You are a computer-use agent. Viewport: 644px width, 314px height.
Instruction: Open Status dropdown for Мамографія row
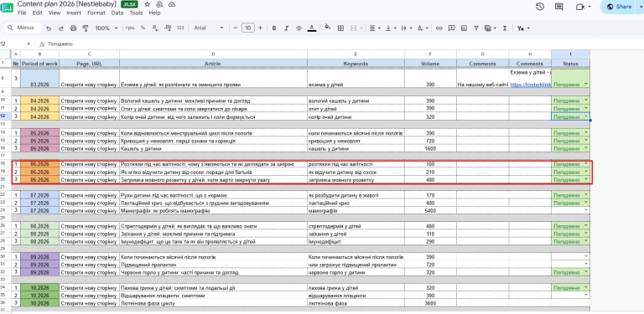(586, 210)
